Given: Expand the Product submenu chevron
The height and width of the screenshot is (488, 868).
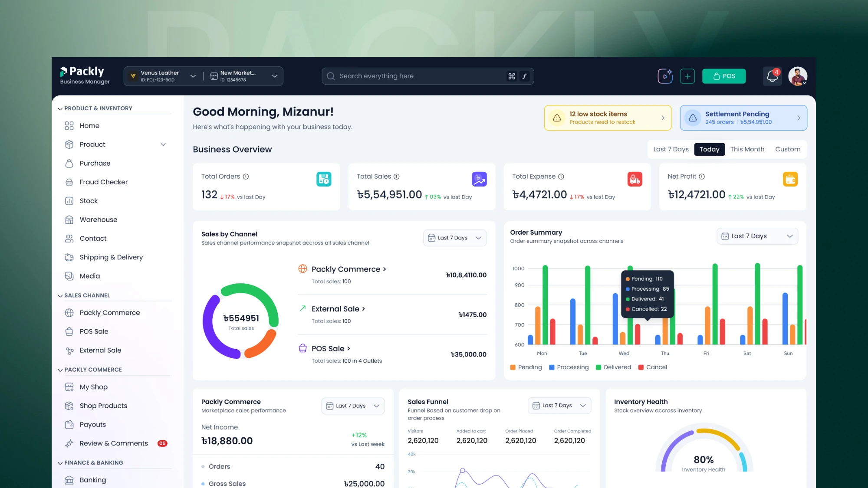Looking at the screenshot, I should pyautogui.click(x=163, y=144).
